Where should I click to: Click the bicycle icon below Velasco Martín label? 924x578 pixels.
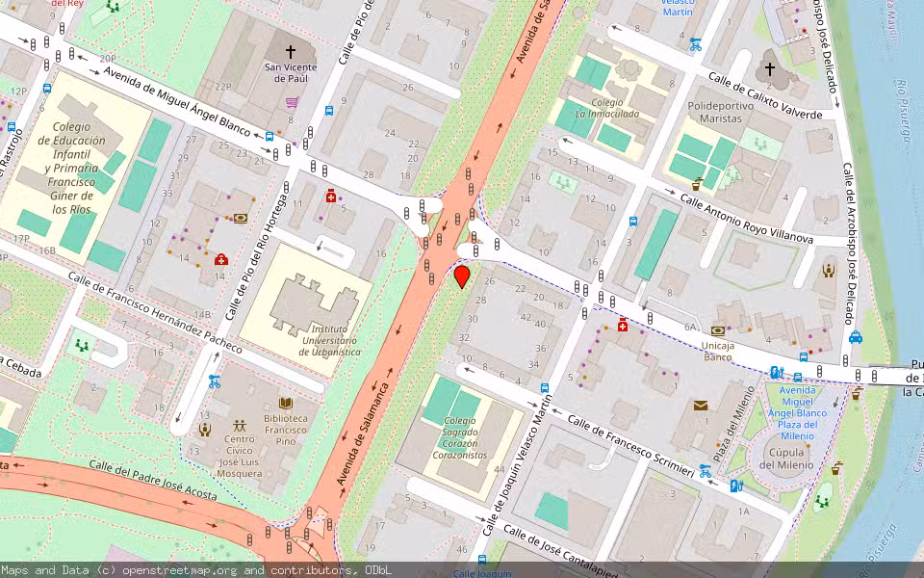click(x=696, y=44)
